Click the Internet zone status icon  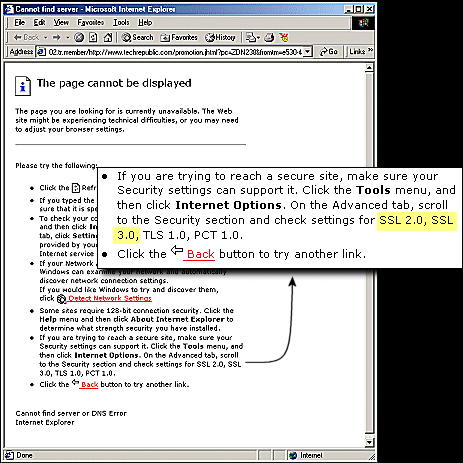293,455
